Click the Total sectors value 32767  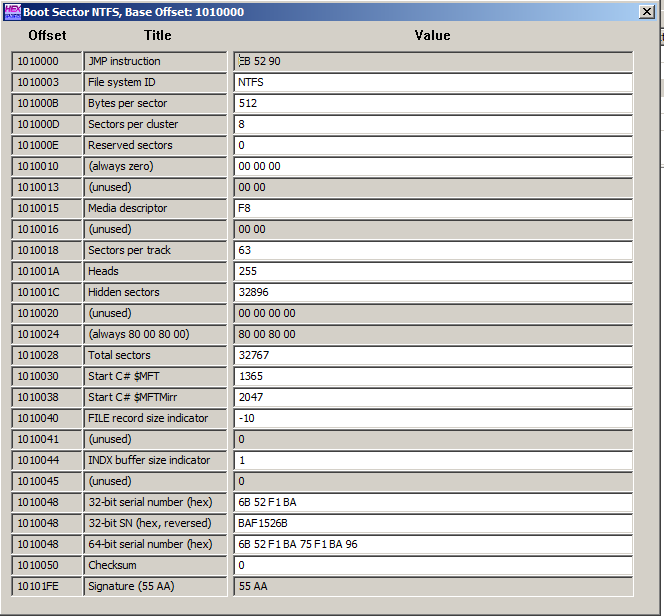point(433,355)
